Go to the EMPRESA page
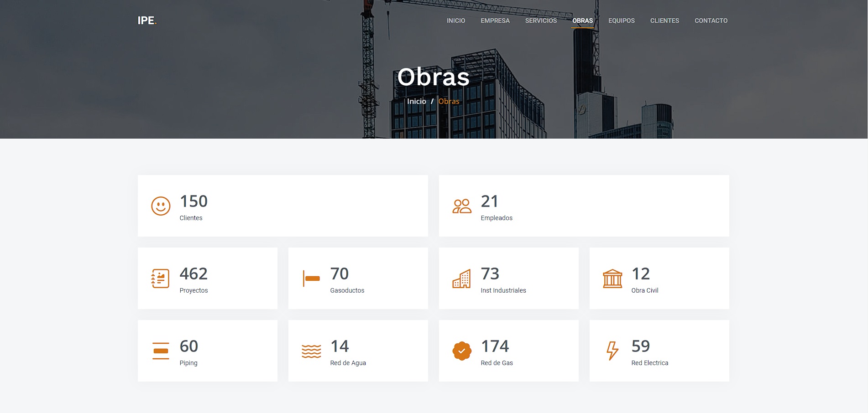This screenshot has height=413, width=868. click(495, 21)
